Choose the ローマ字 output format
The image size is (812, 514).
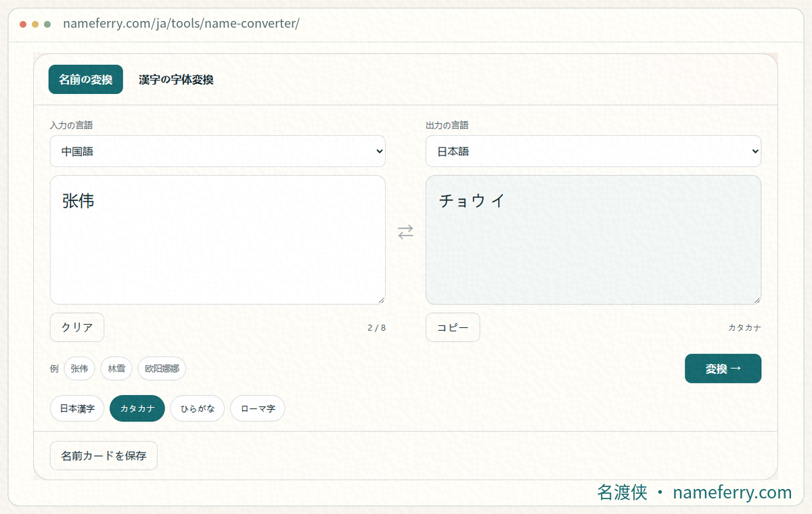coord(258,408)
